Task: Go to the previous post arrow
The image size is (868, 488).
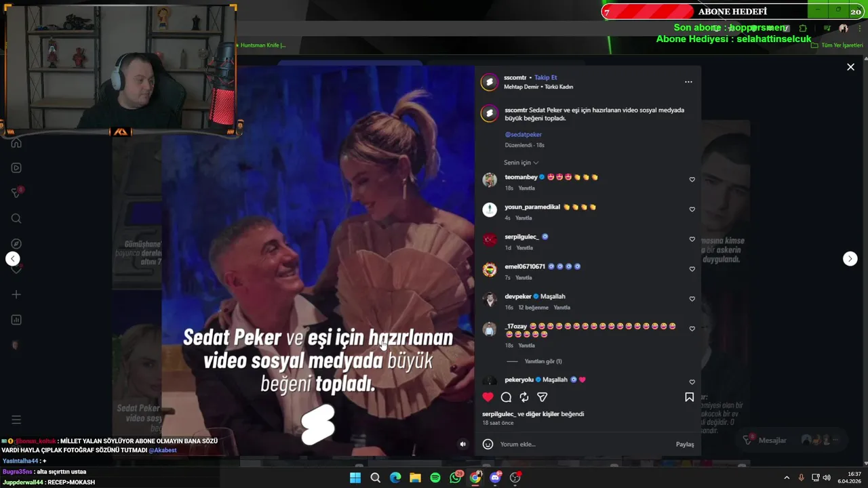Action: coord(12,259)
